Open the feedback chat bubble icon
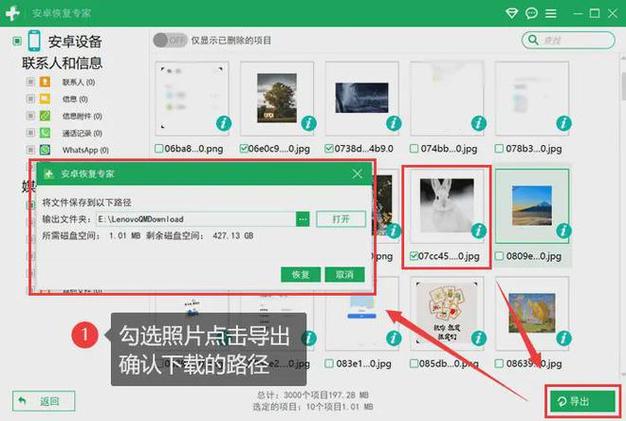Screen dimensions: 626x421 pos(531,13)
